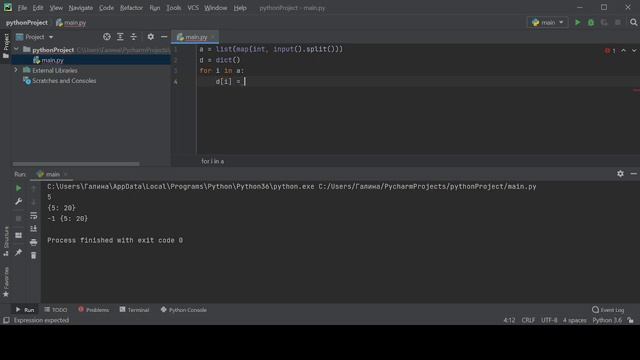Open the Python Console tool window
Image resolution: width=640 pixels, height=360 pixels.
tap(184, 310)
